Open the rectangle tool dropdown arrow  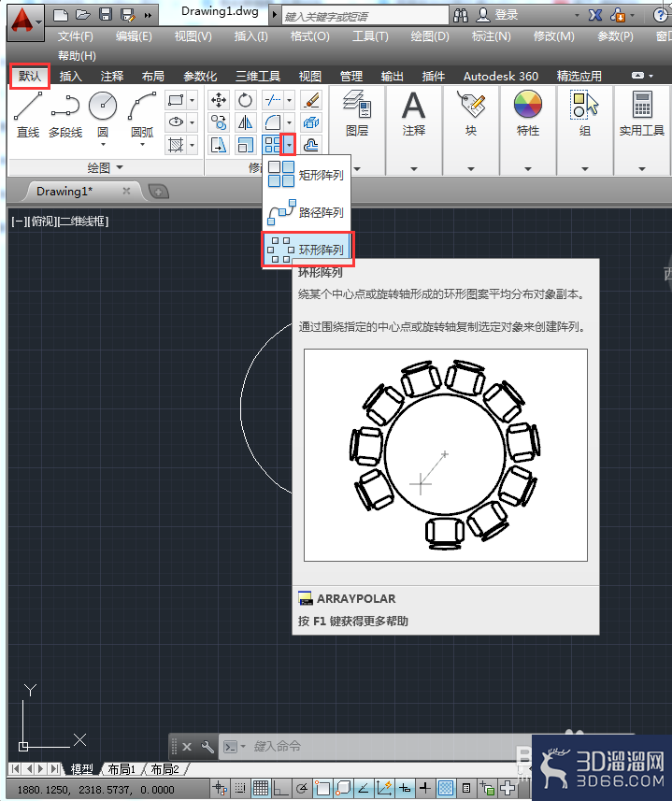192,100
